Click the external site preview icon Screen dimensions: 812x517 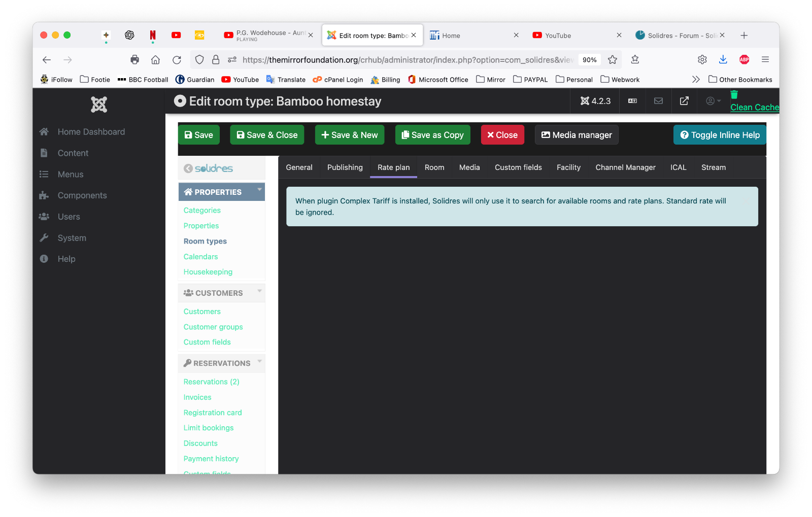tap(684, 101)
